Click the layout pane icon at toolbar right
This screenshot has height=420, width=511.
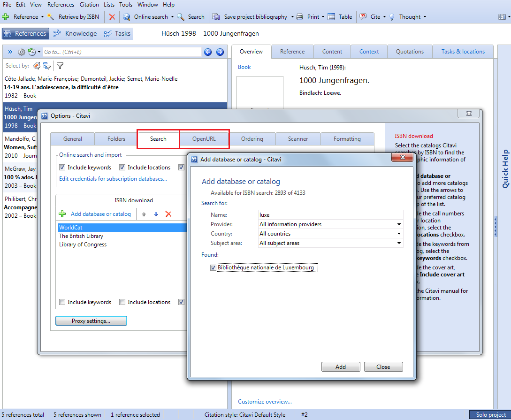point(502,16)
